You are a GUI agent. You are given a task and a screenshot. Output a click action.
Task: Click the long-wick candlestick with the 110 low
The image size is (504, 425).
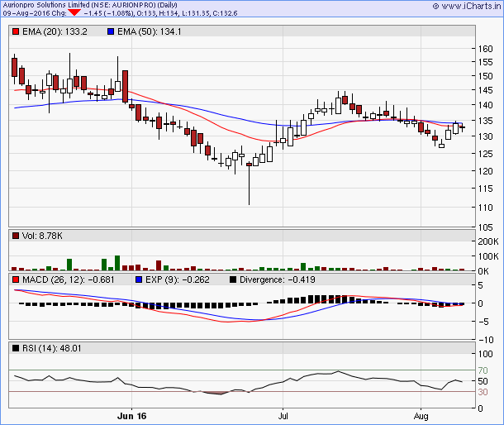[x=249, y=184]
